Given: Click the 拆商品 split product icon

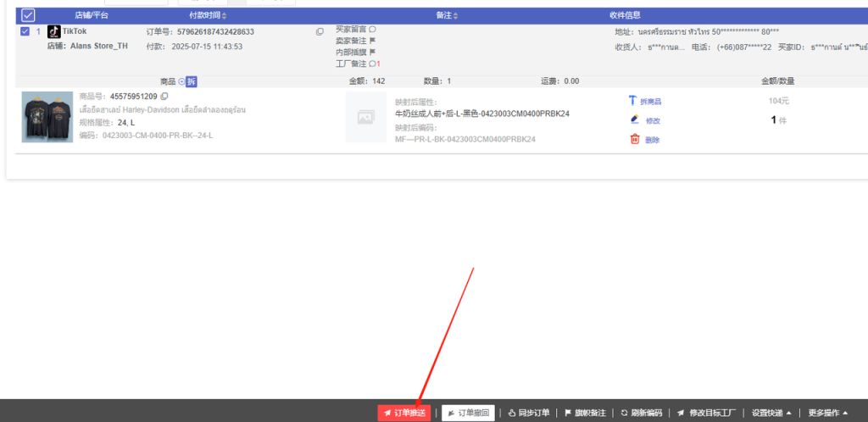Looking at the screenshot, I should click(x=632, y=101).
